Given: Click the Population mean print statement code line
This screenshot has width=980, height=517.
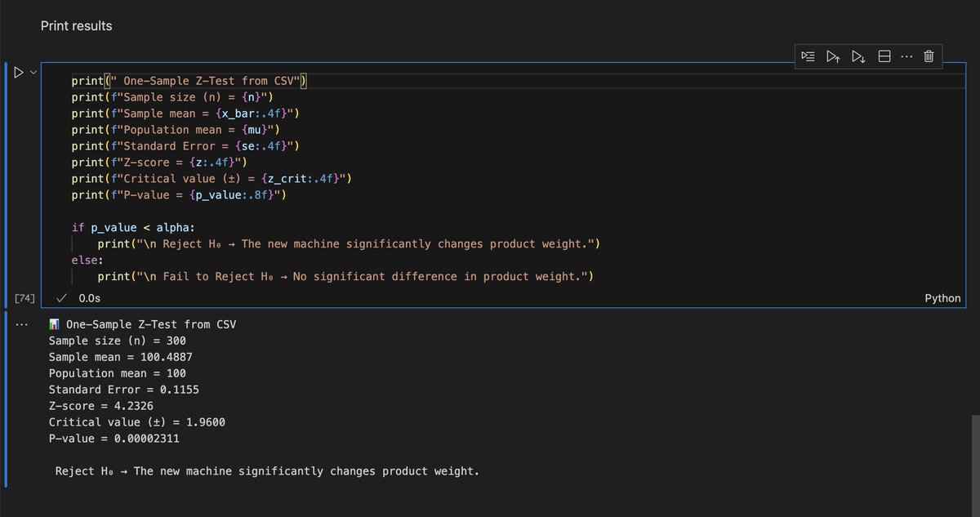Looking at the screenshot, I should [176, 130].
